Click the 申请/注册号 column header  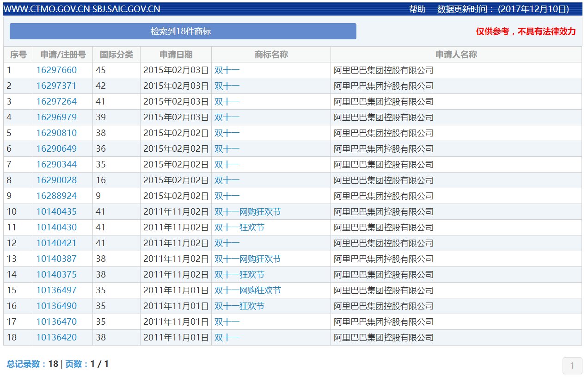pyautogui.click(x=63, y=55)
